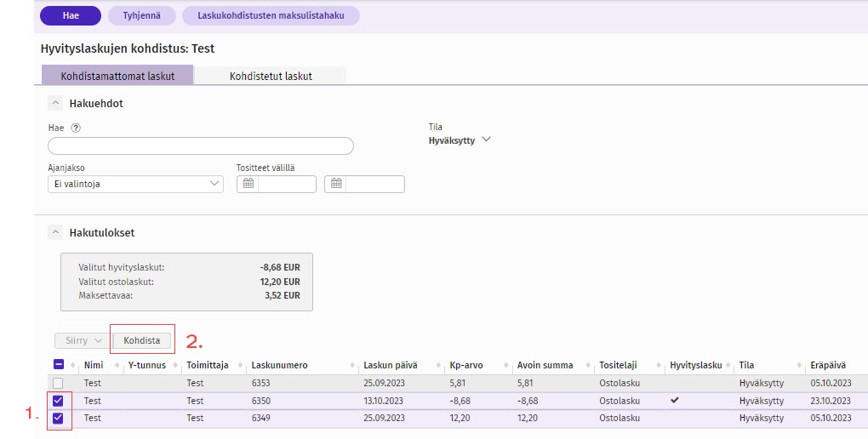Sort by Tositelaji column sort arrows

click(x=659, y=365)
